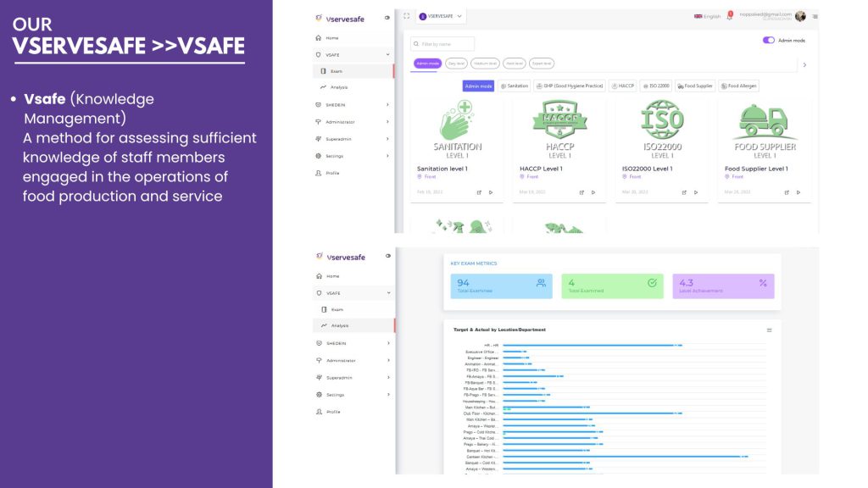The image size is (868, 488).
Task: Filter exams by ISO 22000 category button
Action: pyautogui.click(x=656, y=86)
